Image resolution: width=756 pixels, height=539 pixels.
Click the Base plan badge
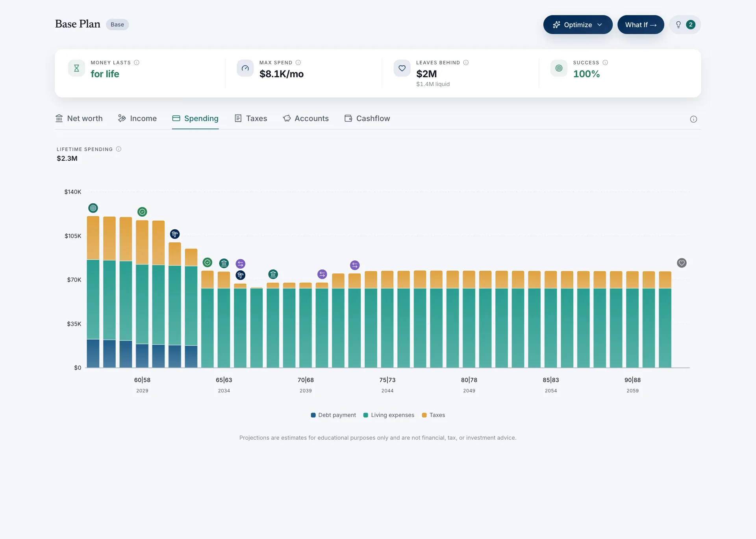pyautogui.click(x=117, y=24)
